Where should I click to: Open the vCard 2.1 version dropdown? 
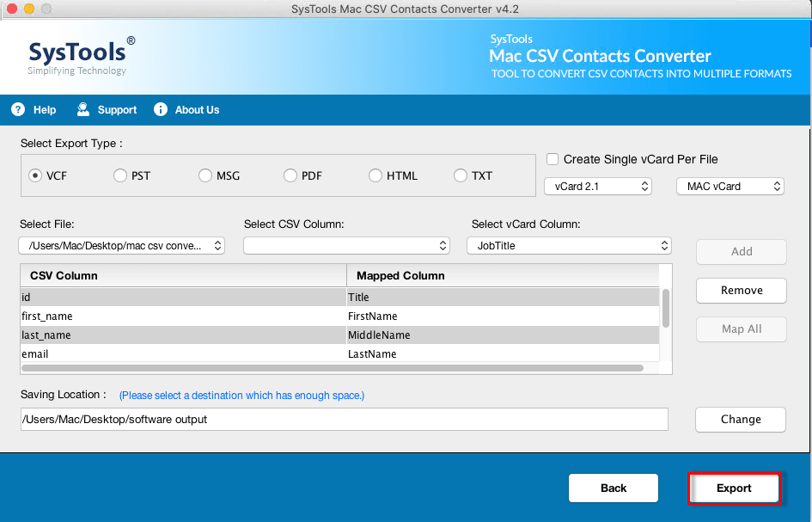597,186
